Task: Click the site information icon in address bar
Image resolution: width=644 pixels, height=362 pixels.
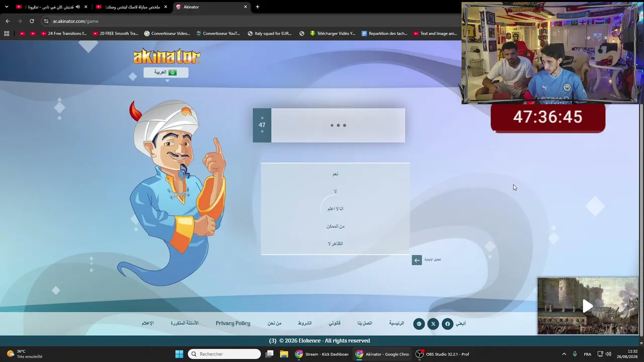Action: [x=46, y=21]
